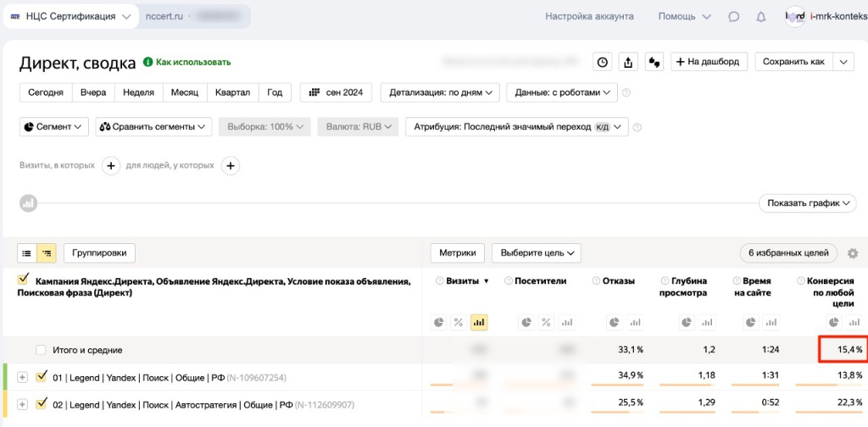Select the Квартал period tab
The height and width of the screenshot is (427, 868).
[x=232, y=92]
